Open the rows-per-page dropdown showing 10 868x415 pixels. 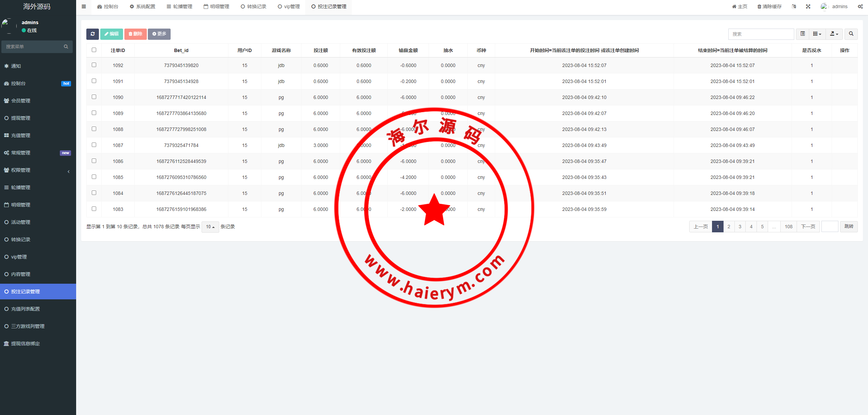(210, 227)
